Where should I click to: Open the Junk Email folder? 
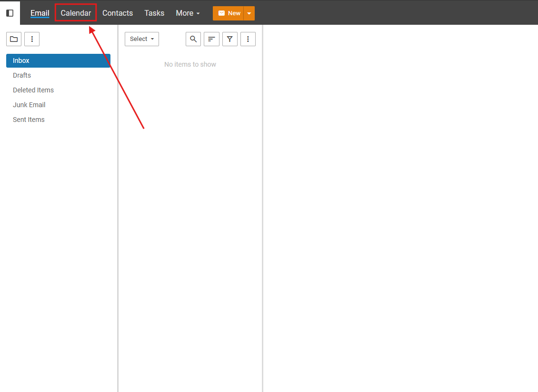pyautogui.click(x=29, y=105)
